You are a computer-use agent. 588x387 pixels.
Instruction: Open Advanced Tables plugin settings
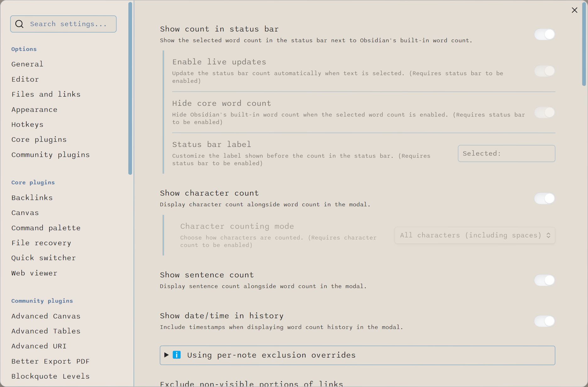point(46,331)
